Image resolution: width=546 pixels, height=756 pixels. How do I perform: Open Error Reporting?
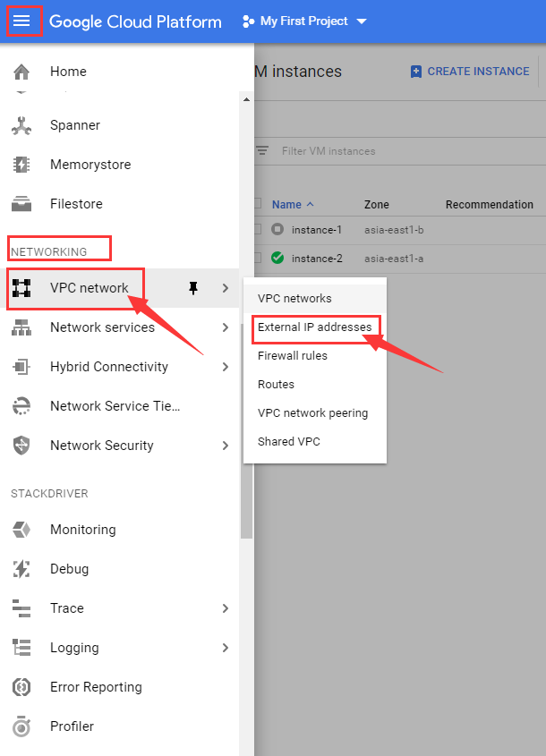96,687
